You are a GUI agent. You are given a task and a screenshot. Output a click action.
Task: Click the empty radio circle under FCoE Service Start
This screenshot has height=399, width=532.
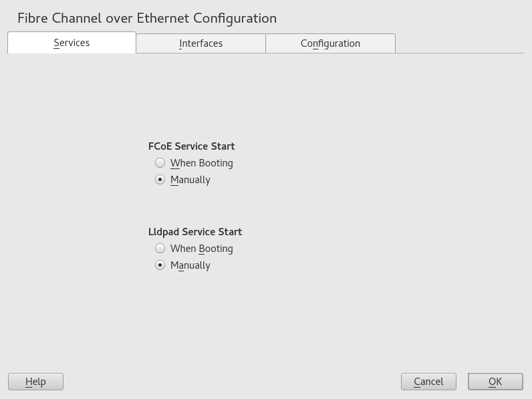(160, 163)
